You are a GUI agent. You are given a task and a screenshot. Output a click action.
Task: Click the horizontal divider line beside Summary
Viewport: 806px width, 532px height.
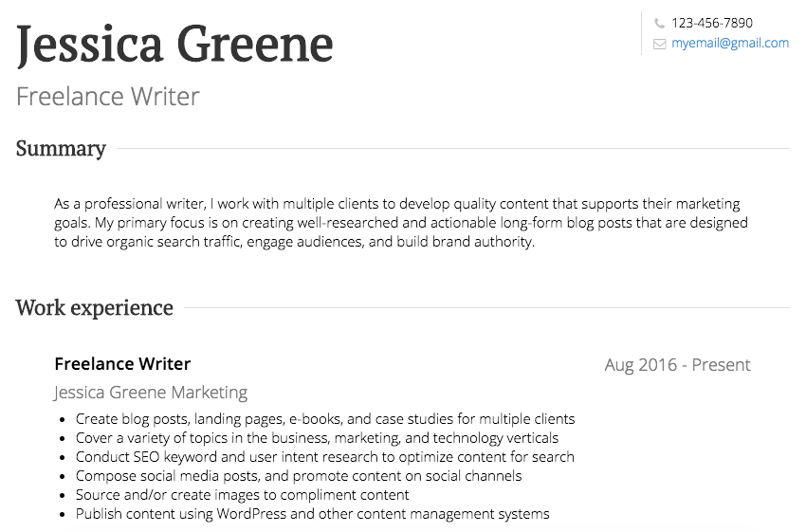point(453,149)
